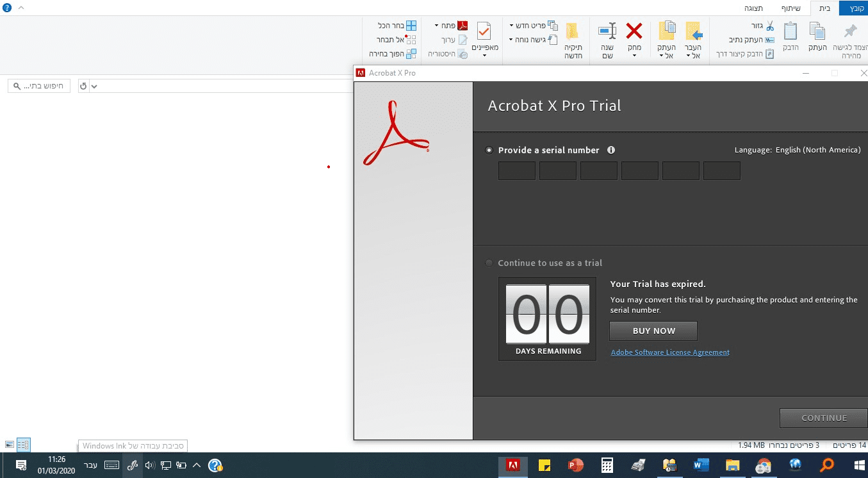The width and height of the screenshot is (868, 478).
Task: Expand the Easy Access (גישה נוחה) dropdown
Action: click(512, 40)
